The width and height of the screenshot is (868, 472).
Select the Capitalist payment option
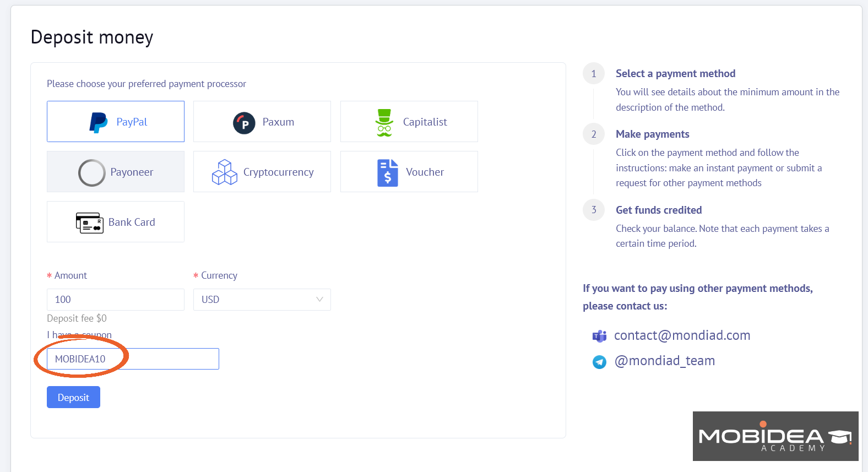click(409, 122)
